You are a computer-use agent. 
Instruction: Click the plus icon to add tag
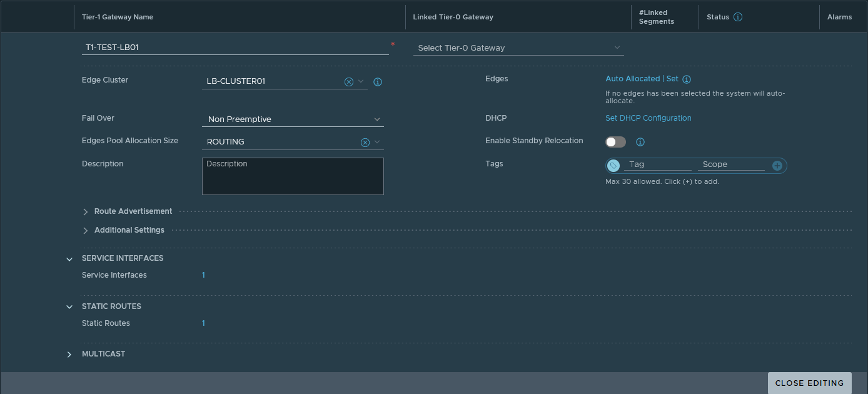pyautogui.click(x=777, y=166)
